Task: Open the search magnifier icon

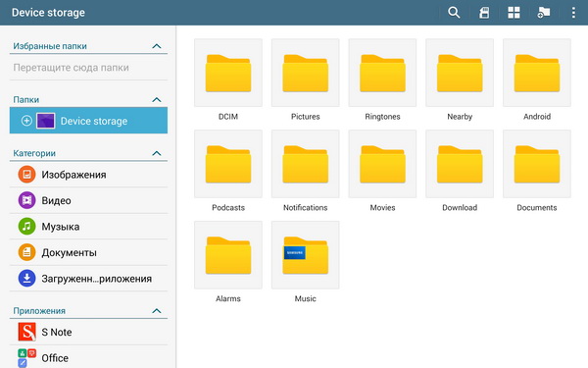Action: pos(454,13)
